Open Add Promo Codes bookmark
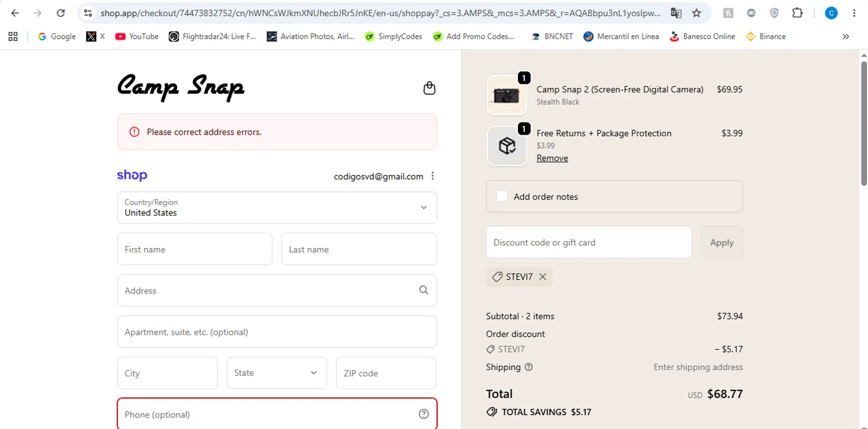This screenshot has height=429, width=868. pos(473,36)
